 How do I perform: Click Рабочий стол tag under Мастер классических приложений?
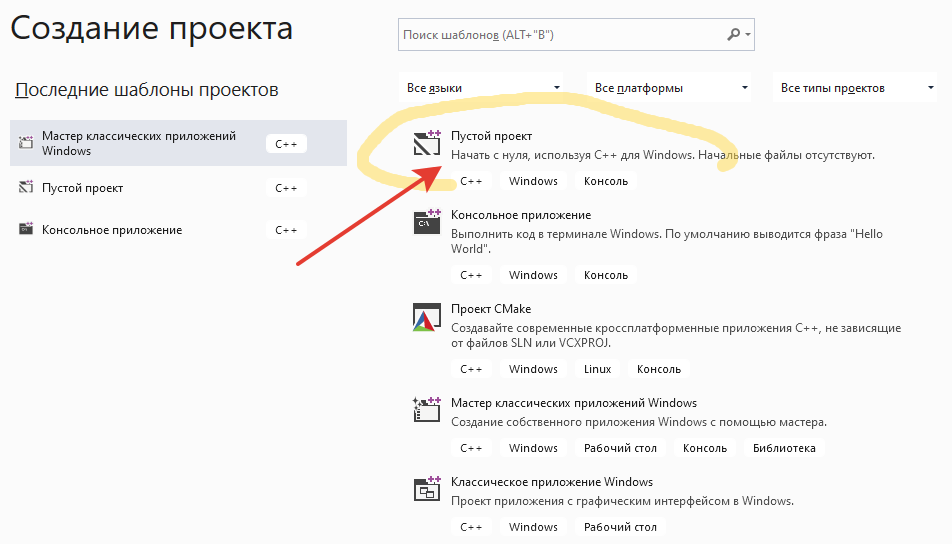[x=620, y=448]
